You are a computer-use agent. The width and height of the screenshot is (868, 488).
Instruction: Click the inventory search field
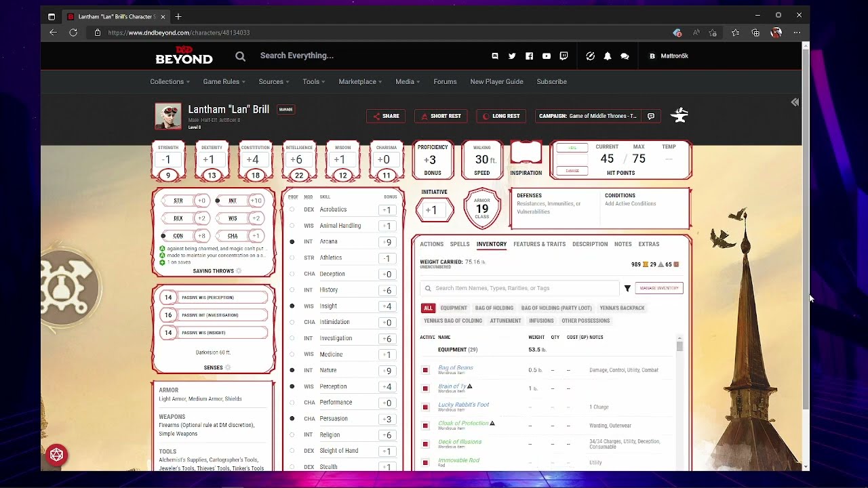point(519,288)
